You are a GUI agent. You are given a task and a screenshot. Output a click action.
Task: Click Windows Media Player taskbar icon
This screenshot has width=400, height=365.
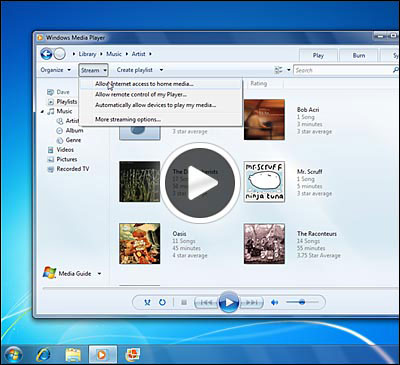pos(103,355)
